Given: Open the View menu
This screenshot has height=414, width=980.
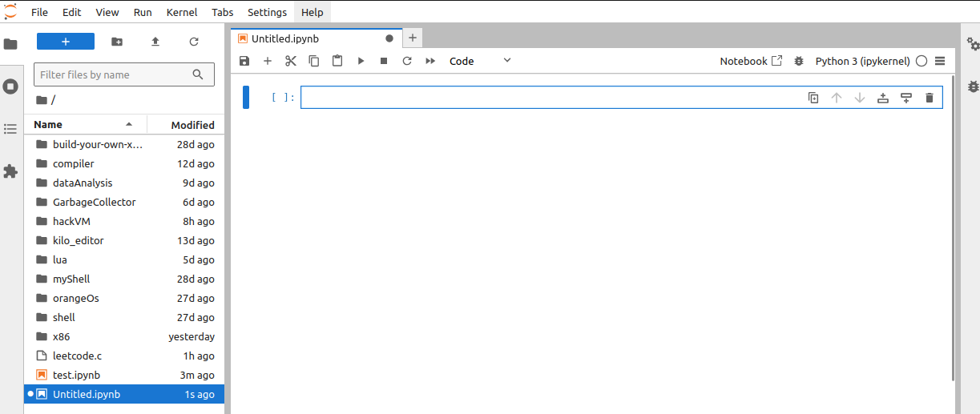Looking at the screenshot, I should (107, 12).
